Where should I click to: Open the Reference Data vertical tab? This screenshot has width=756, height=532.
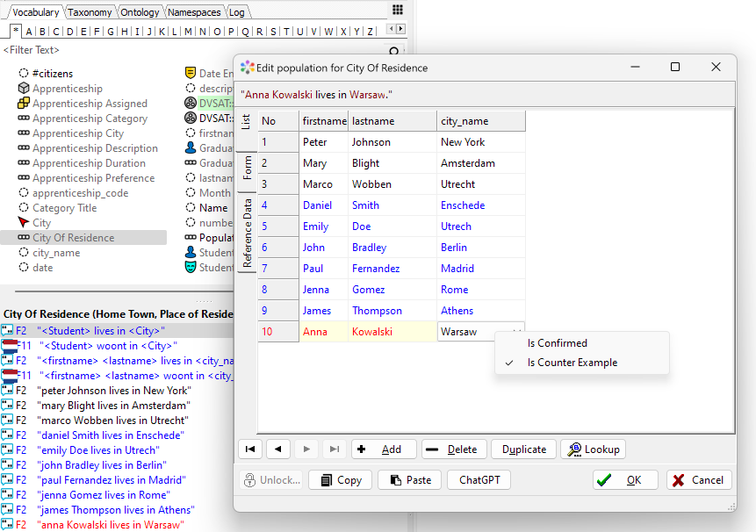coord(247,233)
